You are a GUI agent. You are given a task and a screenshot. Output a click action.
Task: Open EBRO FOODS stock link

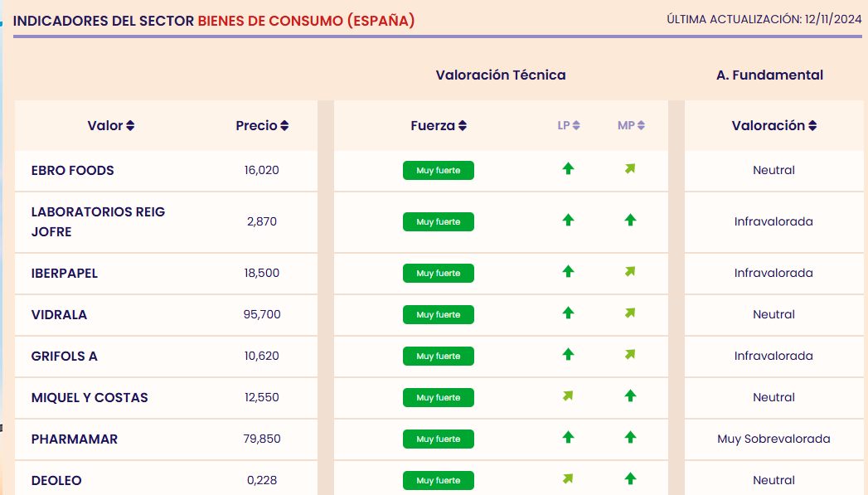(73, 171)
